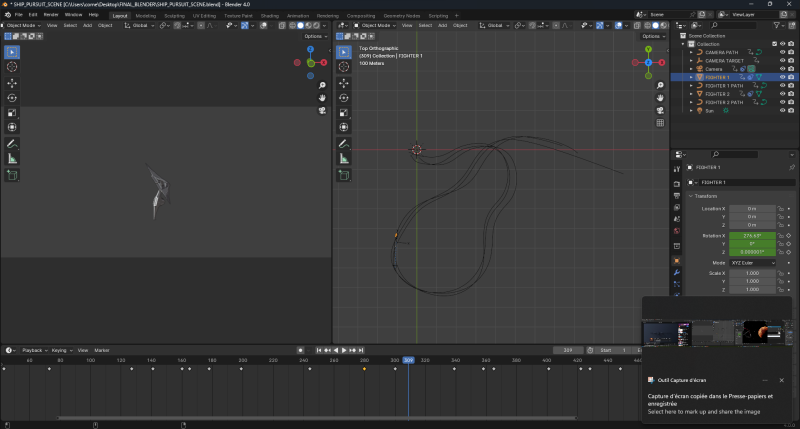Image resolution: width=800 pixels, height=429 pixels.
Task: Open the Render properties tab
Action: click(x=677, y=184)
